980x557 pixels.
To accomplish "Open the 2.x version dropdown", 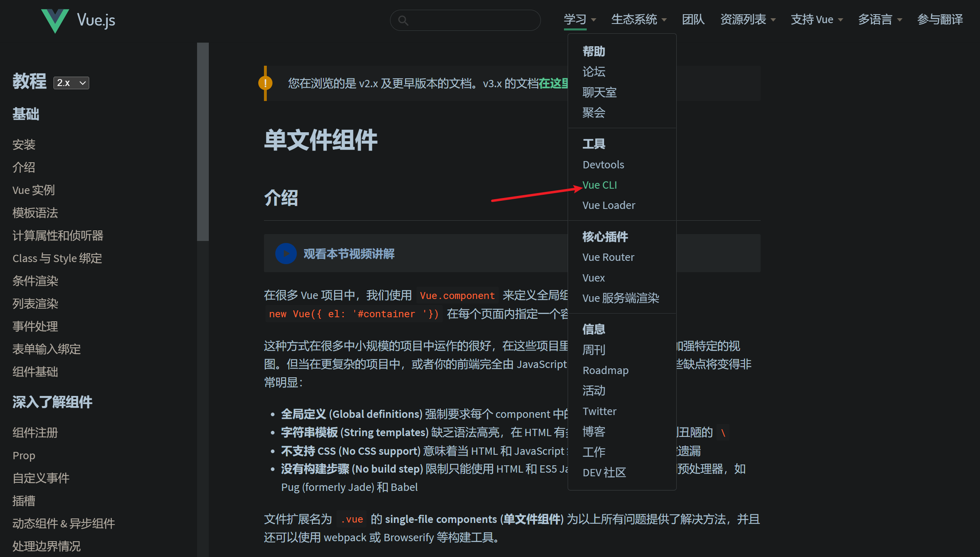I will pyautogui.click(x=71, y=83).
